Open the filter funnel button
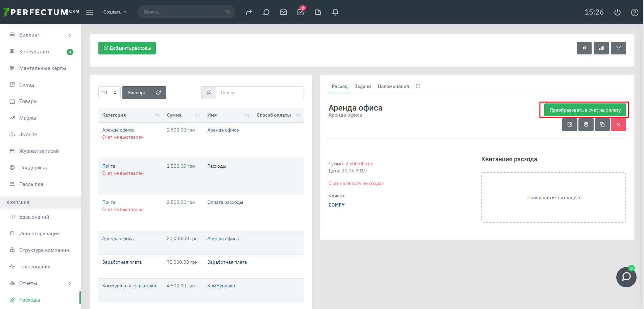The height and width of the screenshot is (309, 644). (x=618, y=48)
